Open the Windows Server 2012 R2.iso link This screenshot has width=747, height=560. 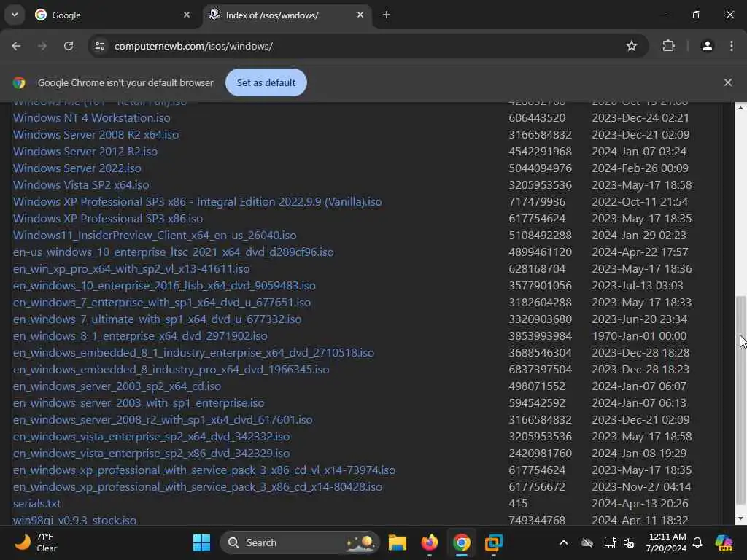click(85, 152)
